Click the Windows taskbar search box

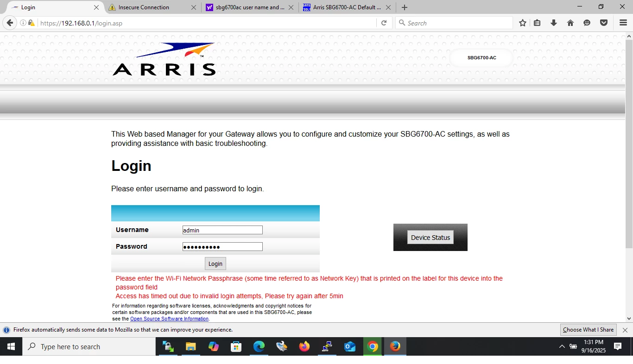89,346
